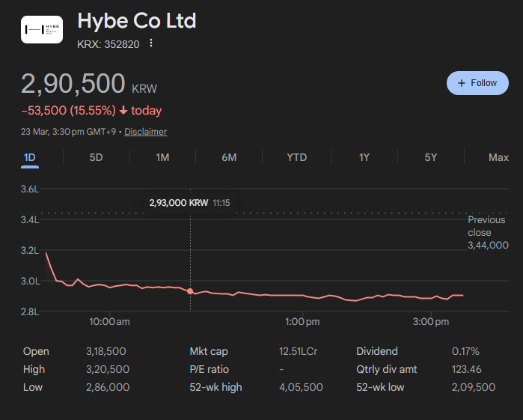The width and height of the screenshot is (523, 420).
Task: Click the 3.0L y-axis label
Action: (x=31, y=281)
